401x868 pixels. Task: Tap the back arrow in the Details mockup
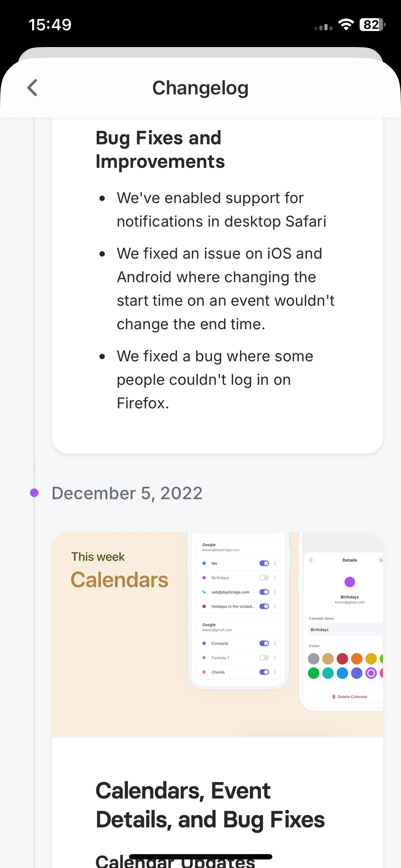(311, 560)
